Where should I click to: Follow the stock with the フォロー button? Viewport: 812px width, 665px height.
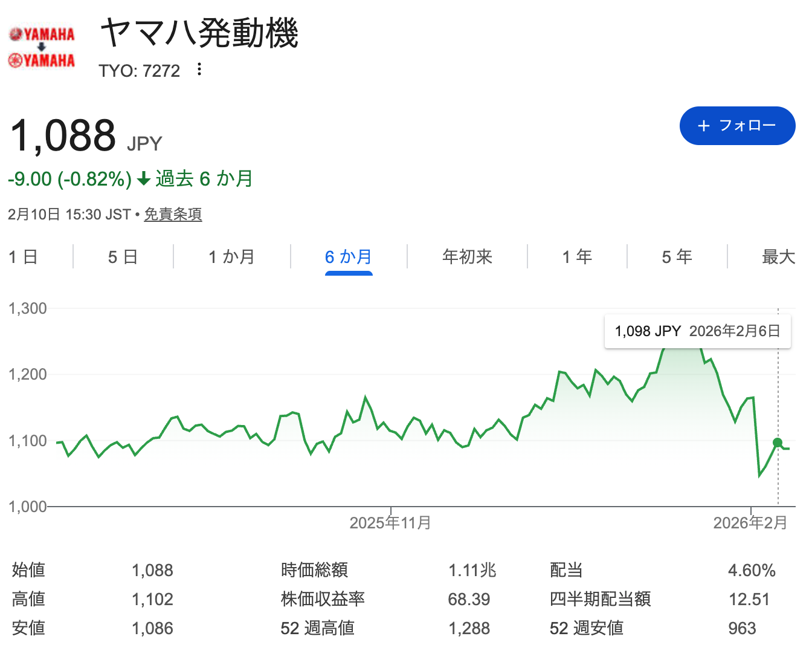point(737,126)
